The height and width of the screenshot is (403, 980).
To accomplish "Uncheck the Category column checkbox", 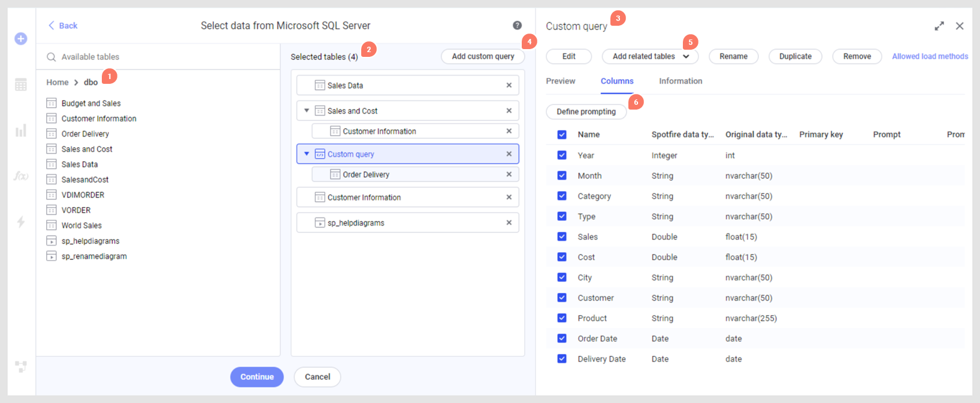I will pos(562,196).
